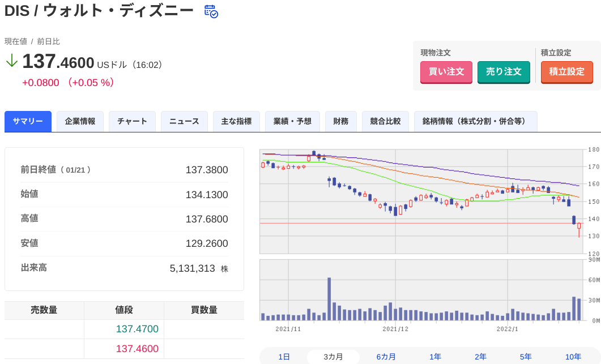Click the 買数量 column header
The image size is (601, 364).
pyautogui.click(x=204, y=310)
